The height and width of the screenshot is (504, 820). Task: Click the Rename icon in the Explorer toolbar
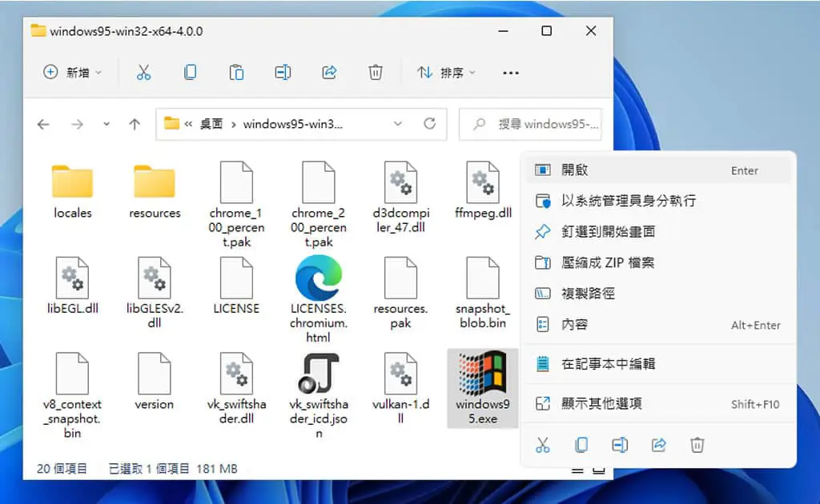(x=283, y=72)
